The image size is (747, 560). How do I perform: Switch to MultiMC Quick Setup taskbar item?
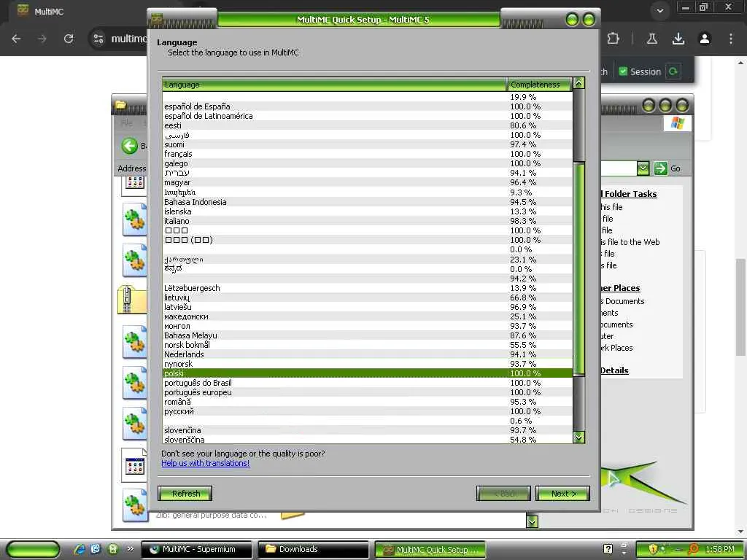[430, 550]
